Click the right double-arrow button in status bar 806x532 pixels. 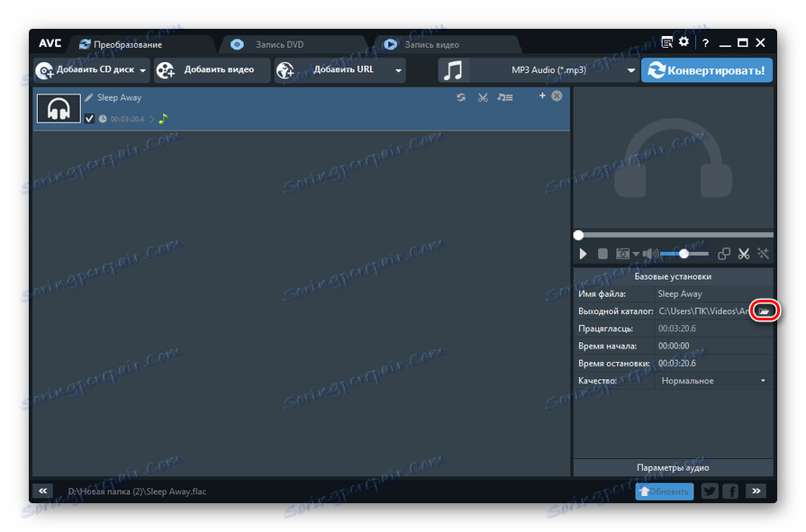pos(756,491)
